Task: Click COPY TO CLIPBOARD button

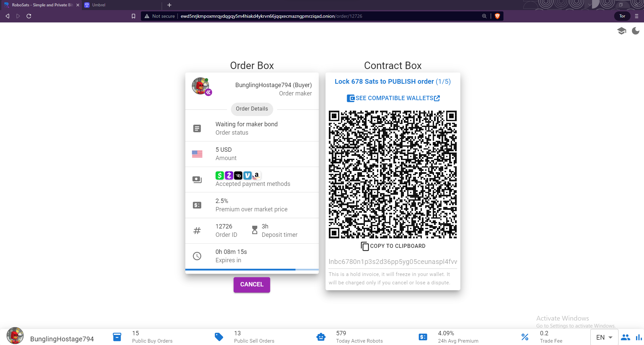Action: pyautogui.click(x=393, y=246)
